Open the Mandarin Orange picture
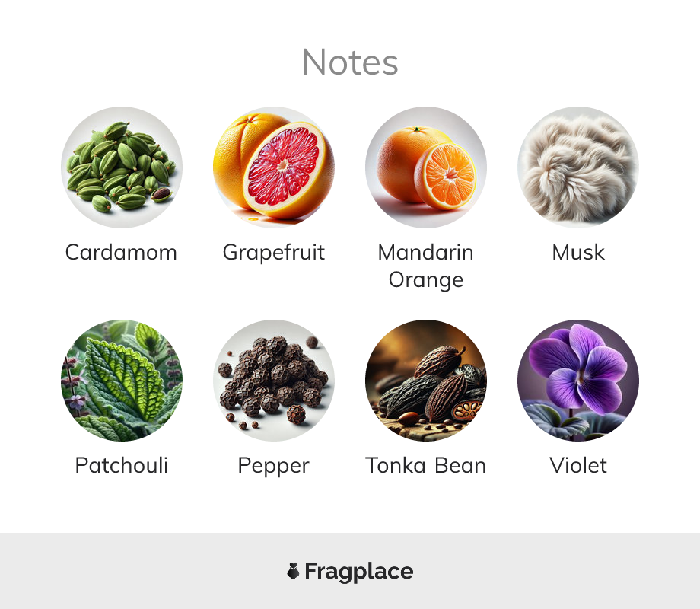Screen dimensions: 700x609 click(x=426, y=167)
